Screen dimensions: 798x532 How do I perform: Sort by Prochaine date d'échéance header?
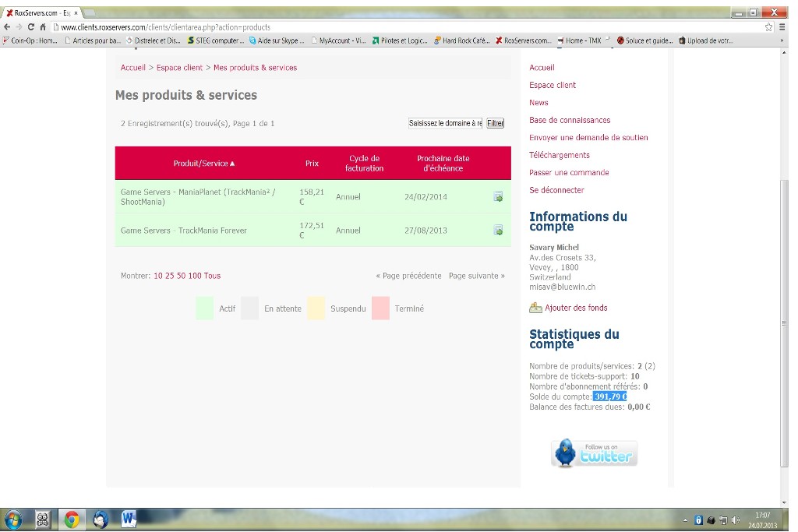click(443, 164)
